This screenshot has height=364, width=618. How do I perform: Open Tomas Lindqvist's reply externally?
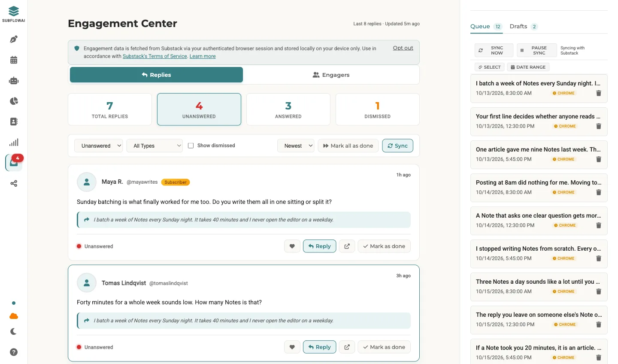[347, 347]
